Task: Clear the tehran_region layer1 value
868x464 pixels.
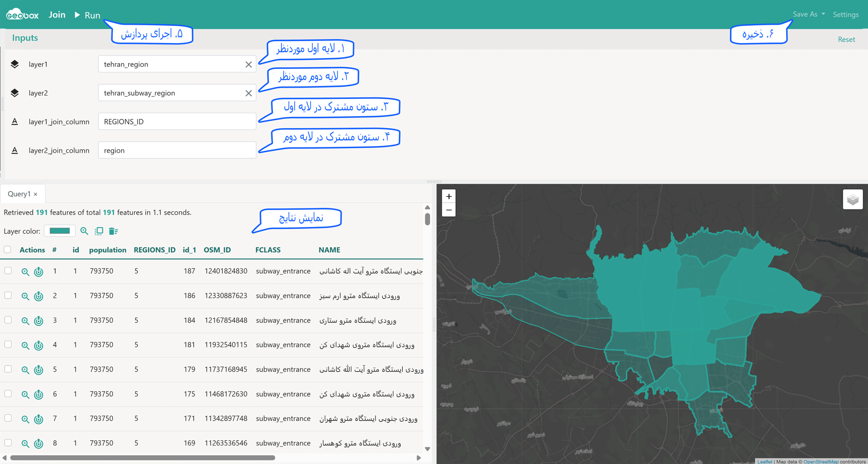Action: [x=249, y=64]
